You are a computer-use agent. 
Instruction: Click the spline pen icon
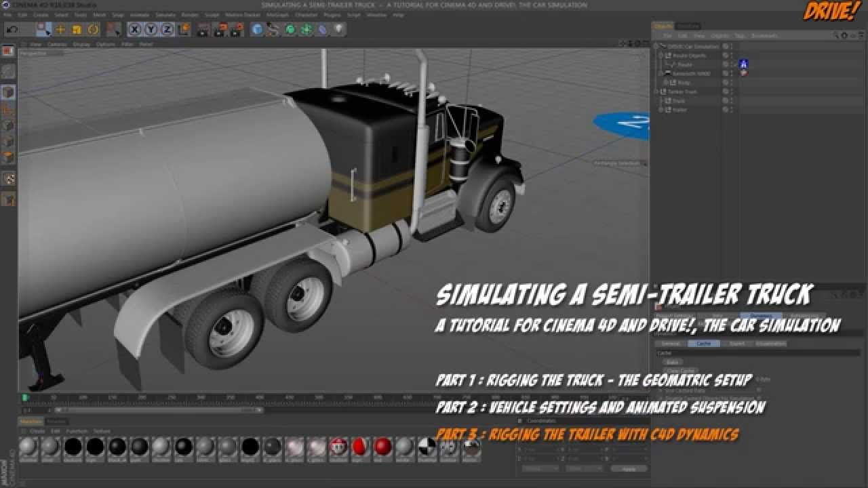[273, 30]
